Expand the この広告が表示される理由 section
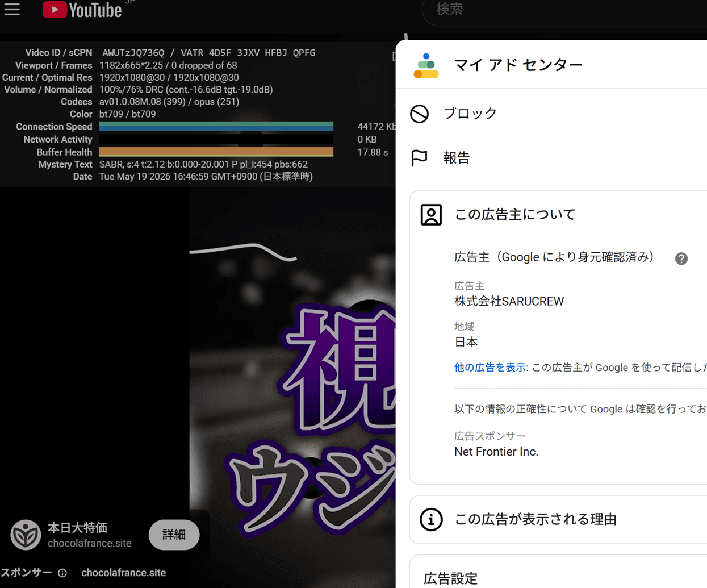The width and height of the screenshot is (707, 588). (558, 519)
